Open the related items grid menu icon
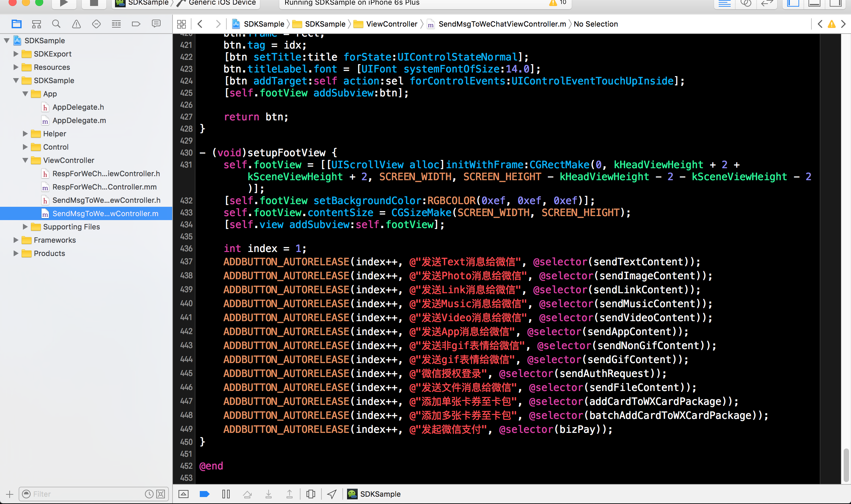Viewport: 851px width, 504px height. point(182,24)
